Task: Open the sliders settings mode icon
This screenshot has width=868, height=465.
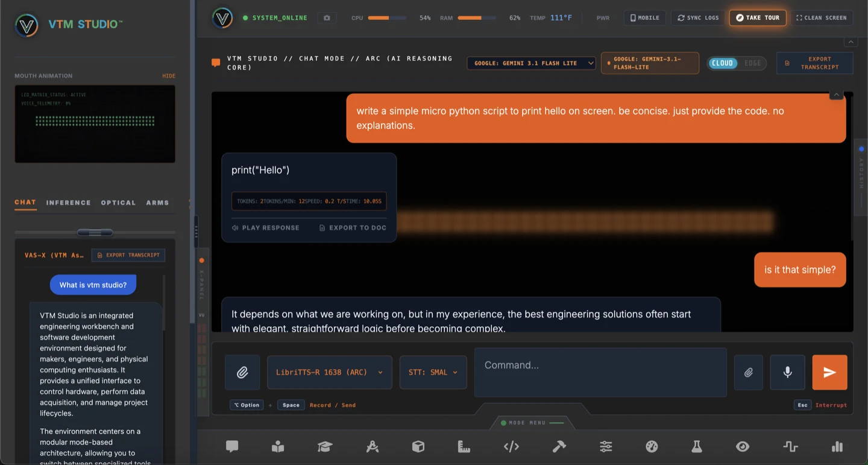Action: pyautogui.click(x=606, y=446)
